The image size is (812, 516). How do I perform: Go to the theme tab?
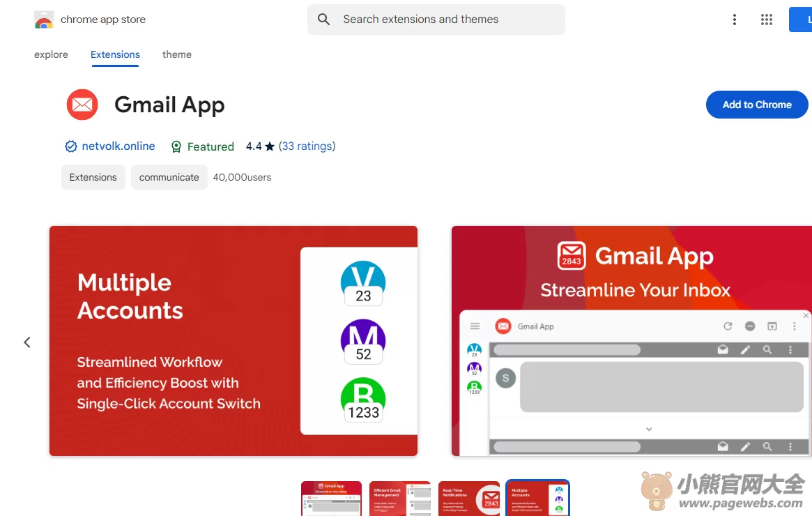tap(176, 54)
